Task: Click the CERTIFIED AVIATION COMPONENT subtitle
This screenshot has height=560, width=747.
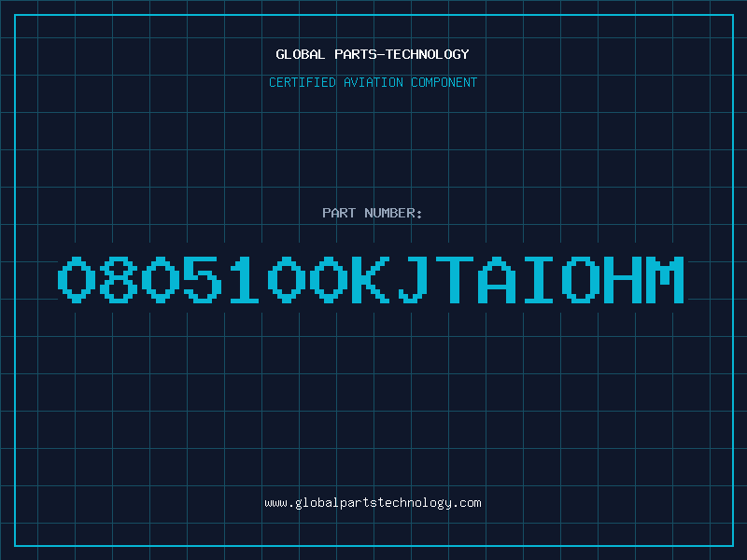Action: 373,82
